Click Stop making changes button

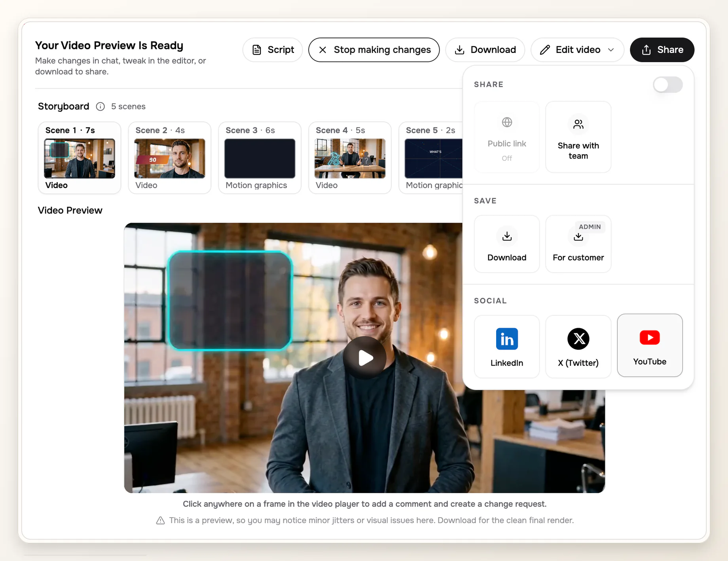tap(374, 50)
